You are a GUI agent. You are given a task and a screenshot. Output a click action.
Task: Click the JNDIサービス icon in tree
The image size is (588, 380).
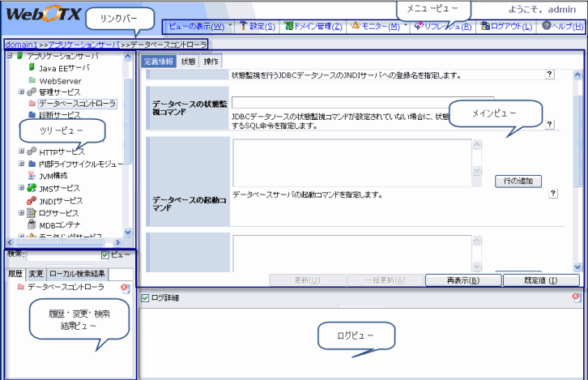click(32, 200)
